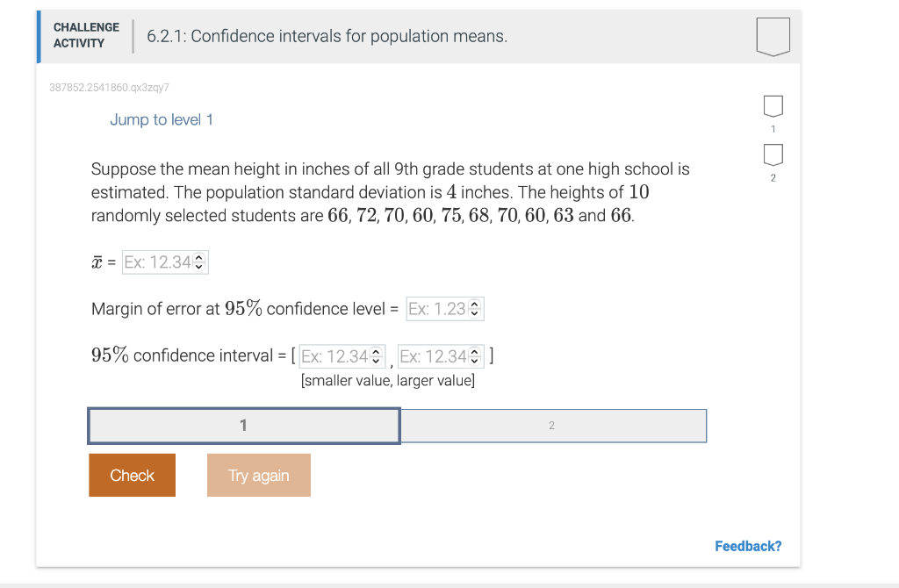Open the Feedback? link
899x588 pixels.
[x=748, y=545]
